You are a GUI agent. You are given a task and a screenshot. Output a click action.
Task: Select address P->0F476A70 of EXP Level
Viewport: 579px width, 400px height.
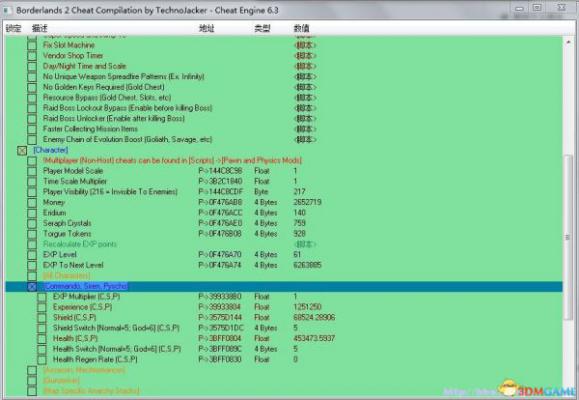pos(220,254)
